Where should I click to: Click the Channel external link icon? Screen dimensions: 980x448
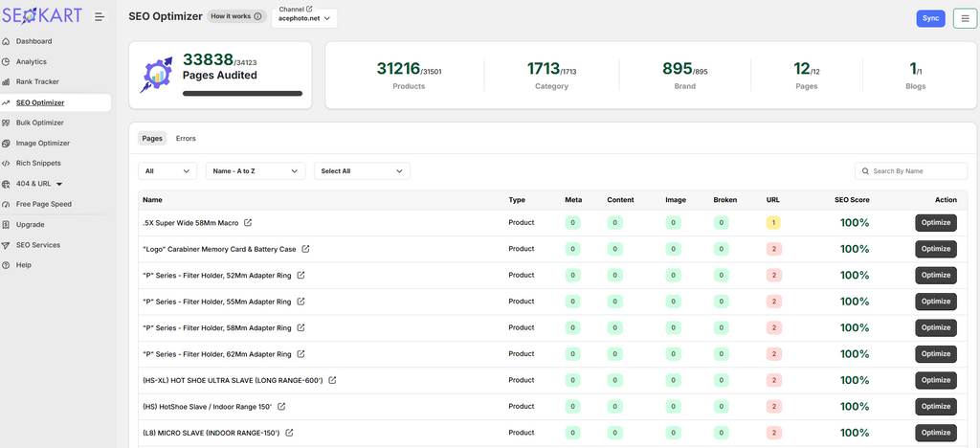(309, 9)
